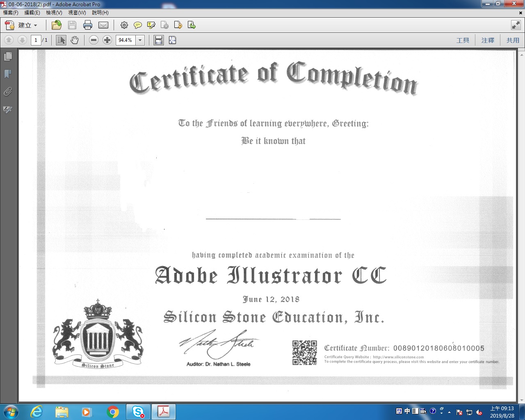Screen dimensions: 525x420
Task: Open Action Center flag icon
Action: point(459,412)
